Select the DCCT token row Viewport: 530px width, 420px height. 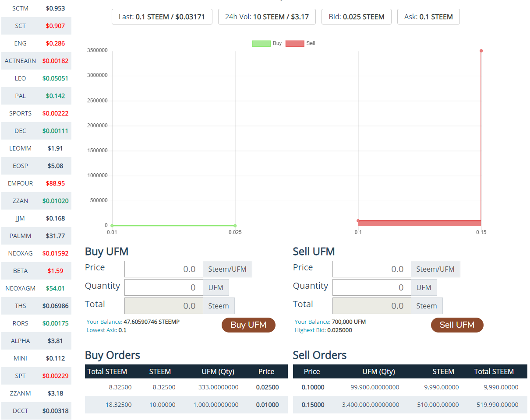click(36, 411)
